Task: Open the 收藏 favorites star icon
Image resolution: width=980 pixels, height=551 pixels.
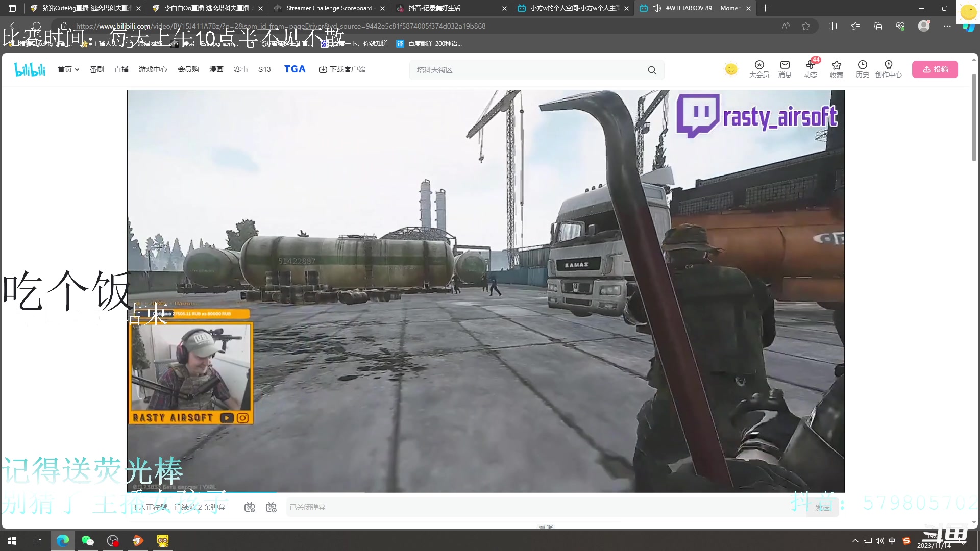Action: (837, 69)
